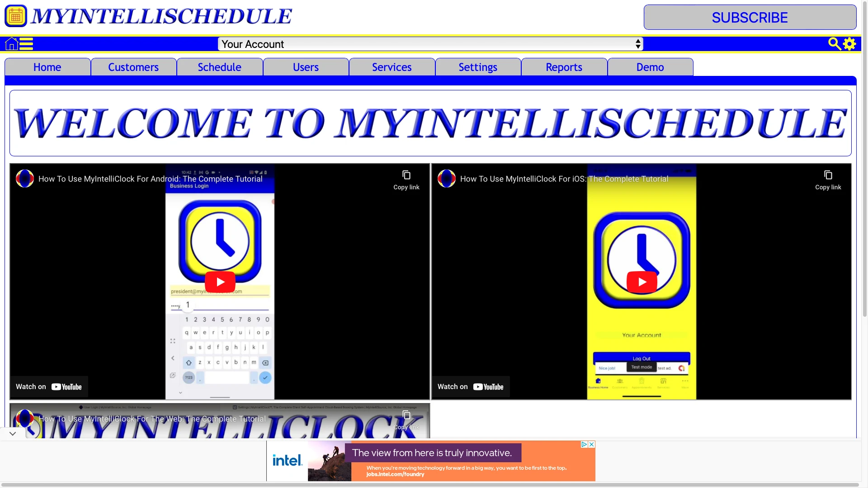Toggle the Demo navigation tab
Viewport: 868px width, 488px height.
pos(651,66)
